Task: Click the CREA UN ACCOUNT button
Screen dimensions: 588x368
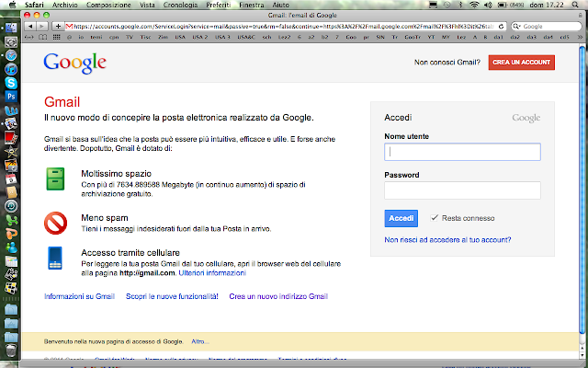Action: 521,63
